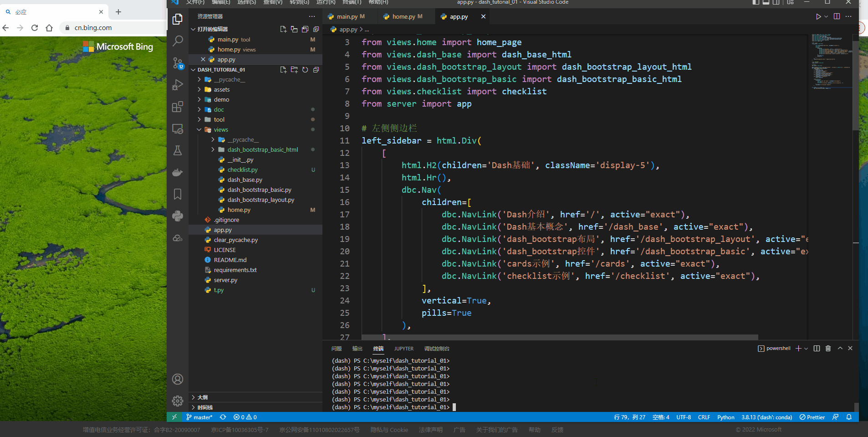Image resolution: width=868 pixels, height=437 pixels.
Task: Expand the assets folder
Action: tap(222, 90)
